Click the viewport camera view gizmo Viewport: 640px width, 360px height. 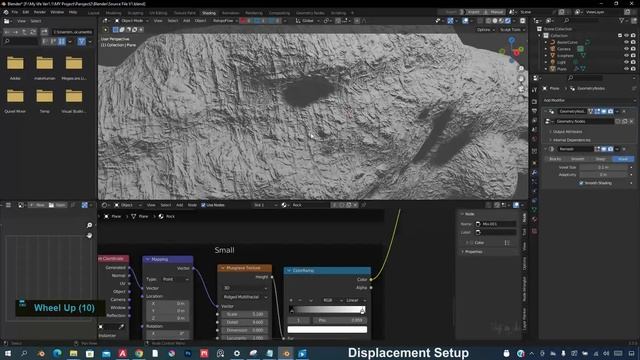pyautogui.click(x=521, y=89)
